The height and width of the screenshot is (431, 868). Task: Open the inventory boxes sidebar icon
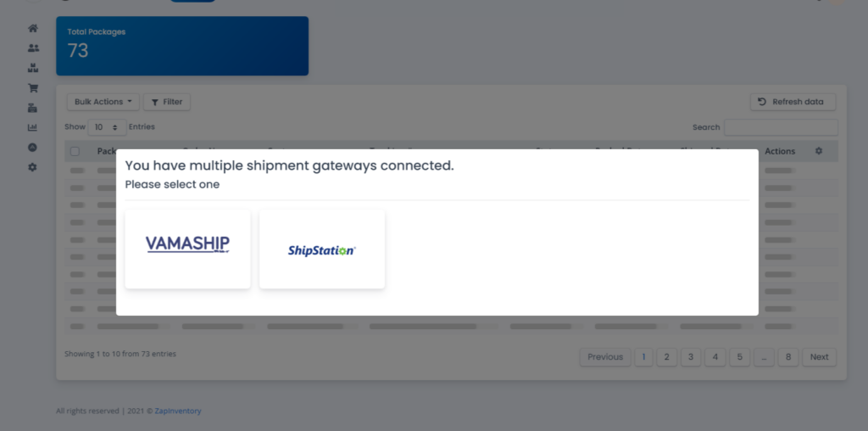(x=33, y=68)
